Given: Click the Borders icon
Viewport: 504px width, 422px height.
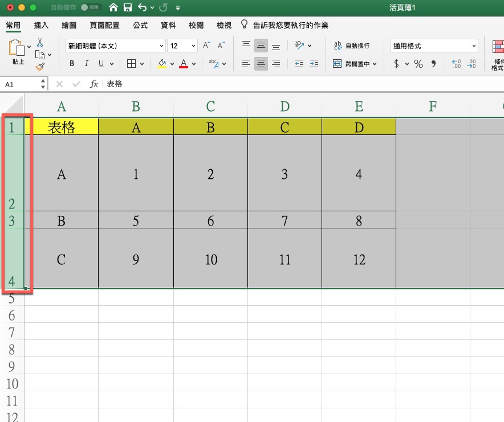Looking at the screenshot, I should (131, 64).
